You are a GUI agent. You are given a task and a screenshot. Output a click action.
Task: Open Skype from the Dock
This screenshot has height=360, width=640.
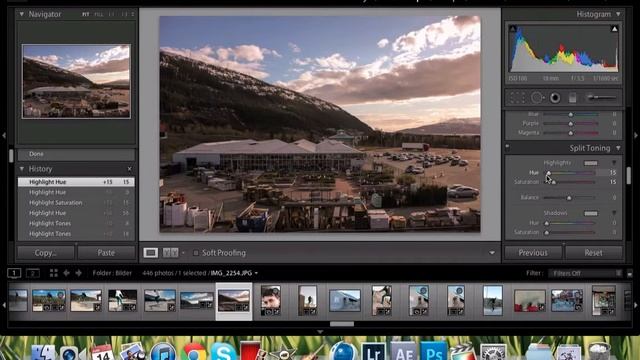[x=223, y=352]
